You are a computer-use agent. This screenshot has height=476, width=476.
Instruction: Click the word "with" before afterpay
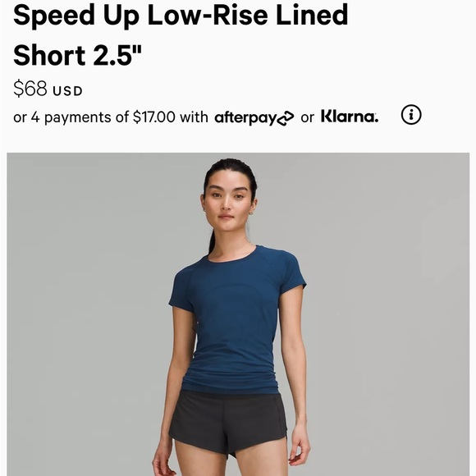[x=194, y=117]
